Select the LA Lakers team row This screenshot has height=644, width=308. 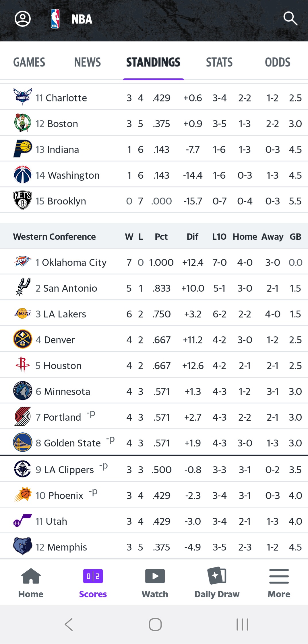(x=154, y=314)
